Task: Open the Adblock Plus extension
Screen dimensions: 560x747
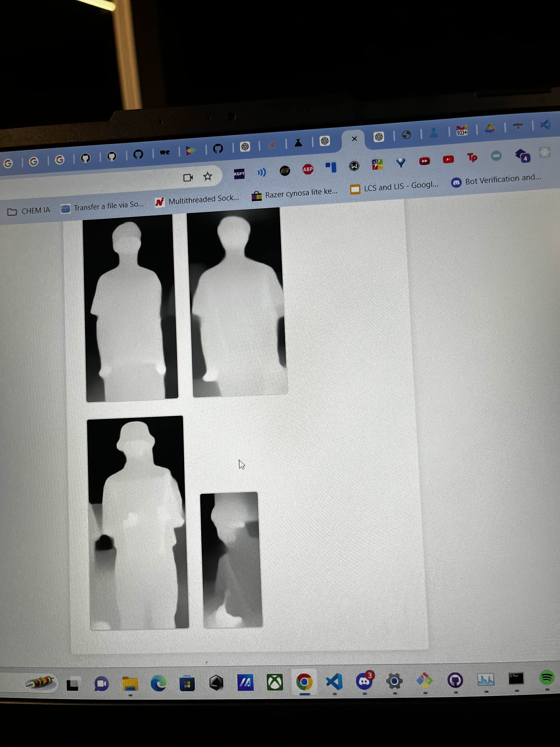Action: click(308, 170)
